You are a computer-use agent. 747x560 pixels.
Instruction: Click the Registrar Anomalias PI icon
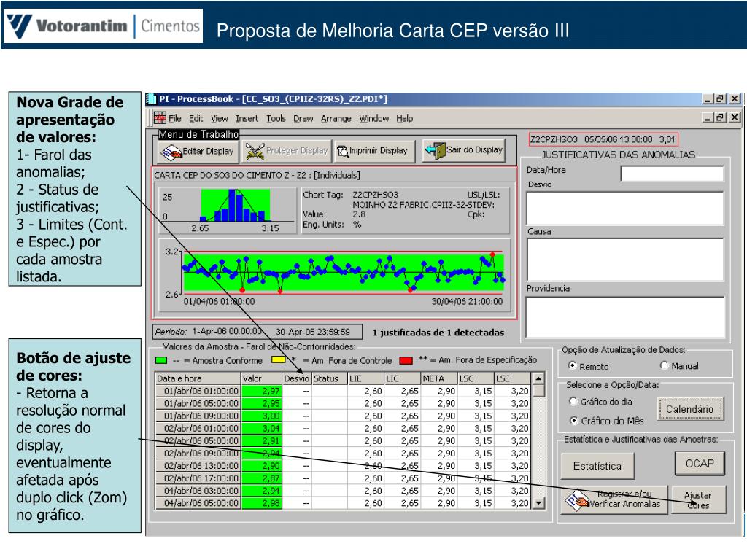coord(576,500)
